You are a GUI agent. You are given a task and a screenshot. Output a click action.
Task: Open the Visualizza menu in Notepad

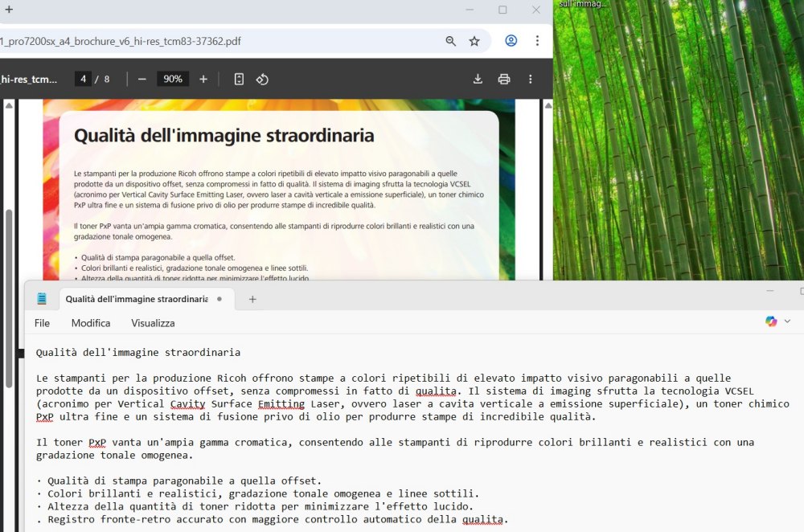(153, 323)
